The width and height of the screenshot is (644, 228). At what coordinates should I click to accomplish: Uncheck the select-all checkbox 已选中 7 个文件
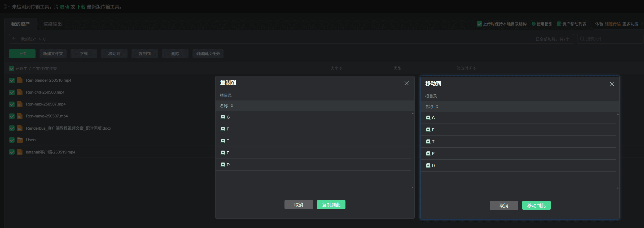pos(12,68)
